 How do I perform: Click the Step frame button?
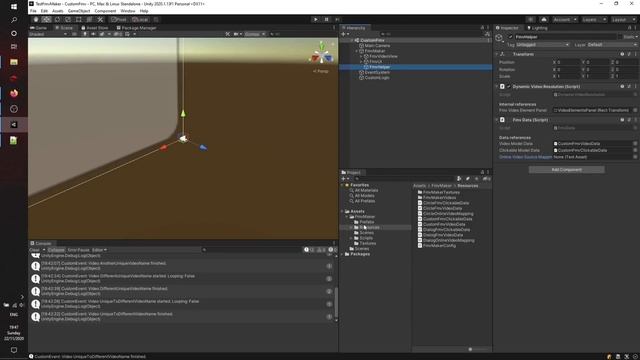(x=337, y=20)
